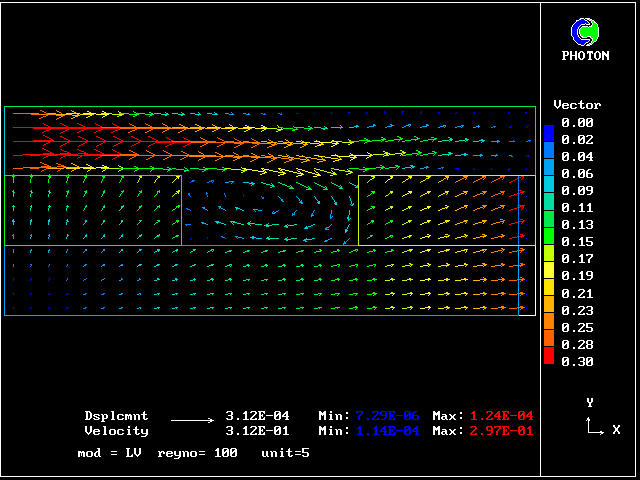640x480 pixels.
Task: Click the dark blue 0.00 legend color block
Action: point(549,131)
